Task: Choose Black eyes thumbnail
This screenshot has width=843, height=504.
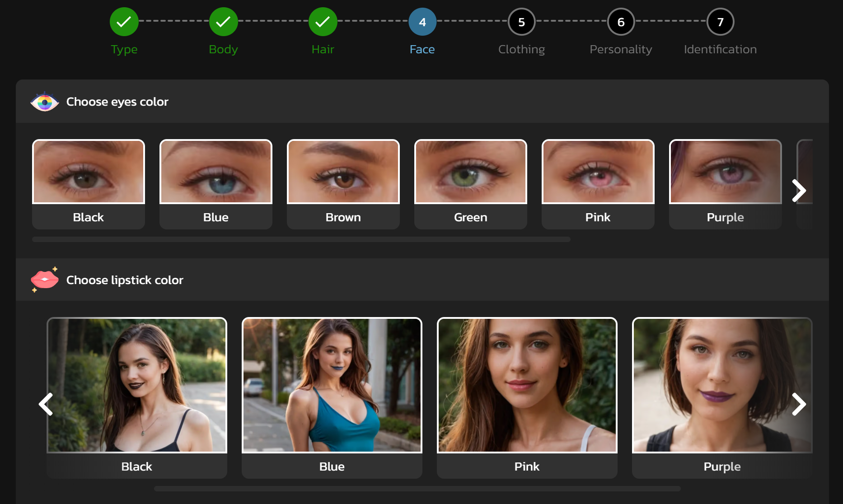Action: click(x=89, y=172)
